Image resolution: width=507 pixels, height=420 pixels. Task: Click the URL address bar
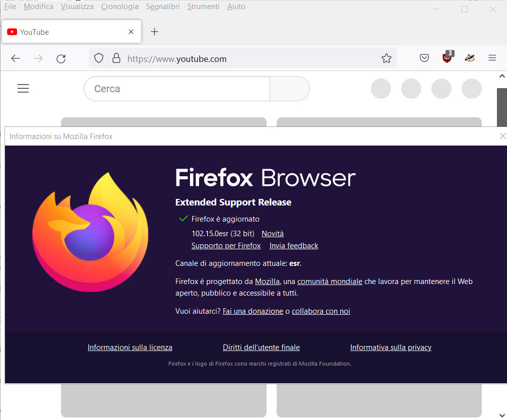pos(242,58)
